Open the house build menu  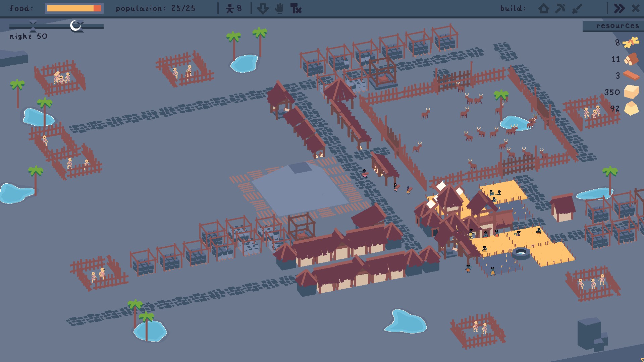(x=544, y=8)
